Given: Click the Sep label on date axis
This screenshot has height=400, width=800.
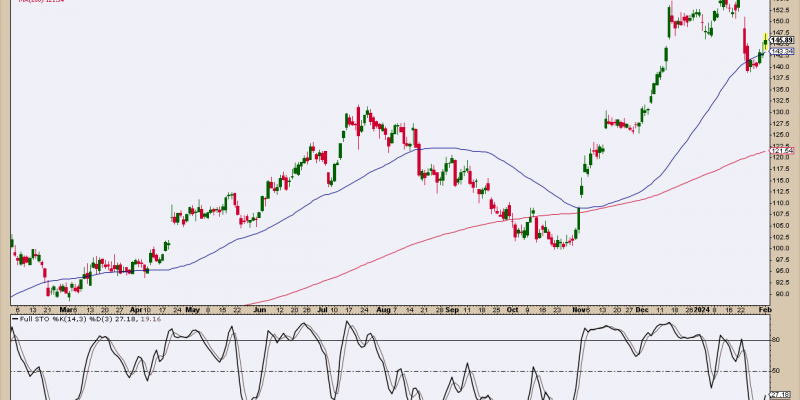Looking at the screenshot, I should point(452,310).
